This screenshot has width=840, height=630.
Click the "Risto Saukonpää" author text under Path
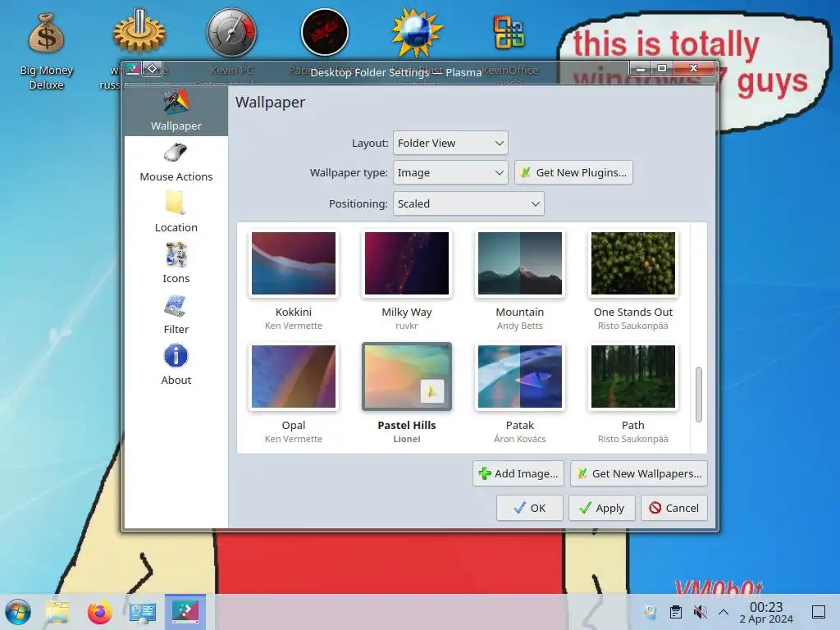[x=632, y=439]
